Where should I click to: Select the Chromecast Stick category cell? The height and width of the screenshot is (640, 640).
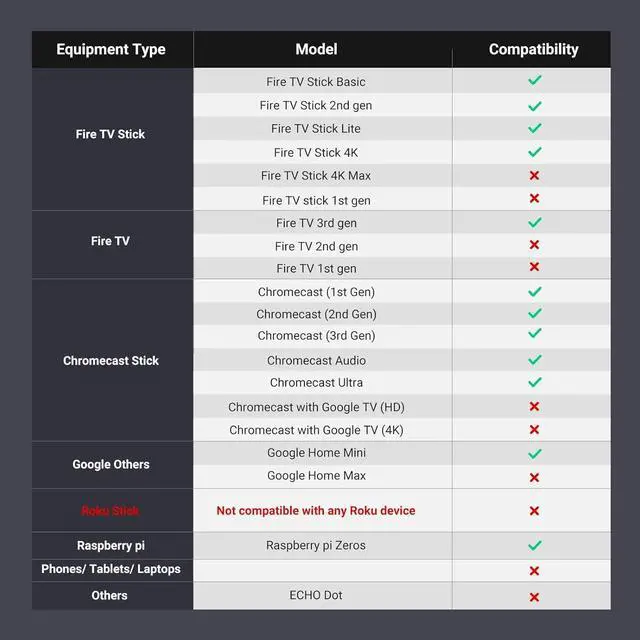pyautogui.click(x=111, y=360)
